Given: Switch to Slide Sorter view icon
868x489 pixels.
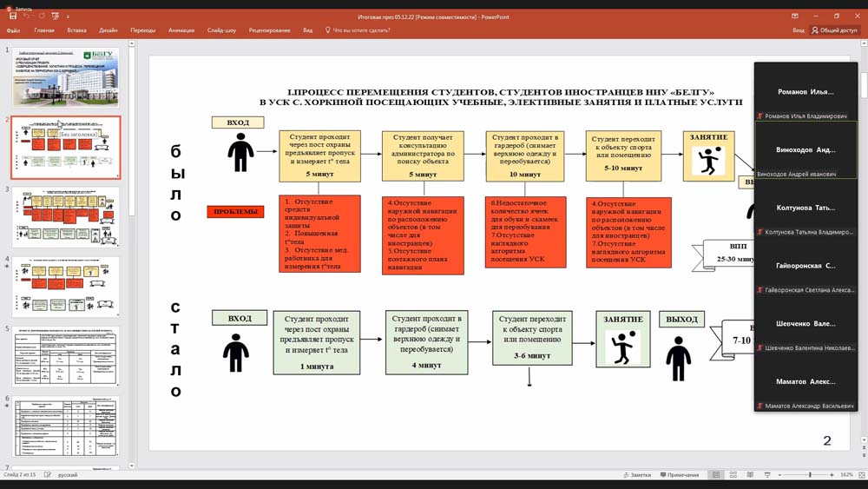Looking at the screenshot, I should click(732, 475).
